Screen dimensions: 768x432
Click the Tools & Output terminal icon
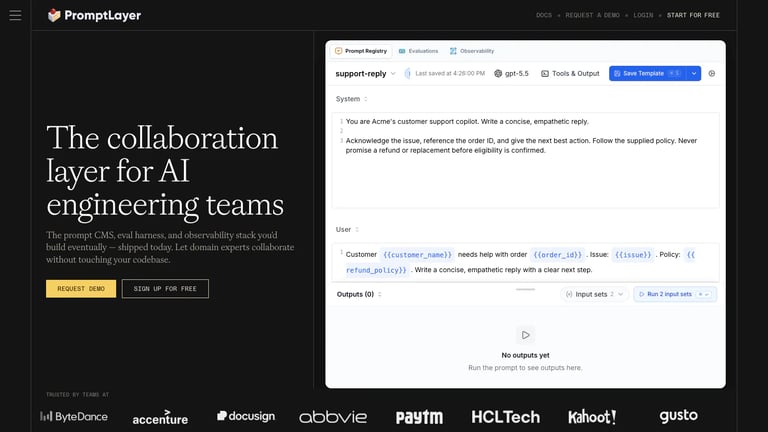[x=545, y=73]
